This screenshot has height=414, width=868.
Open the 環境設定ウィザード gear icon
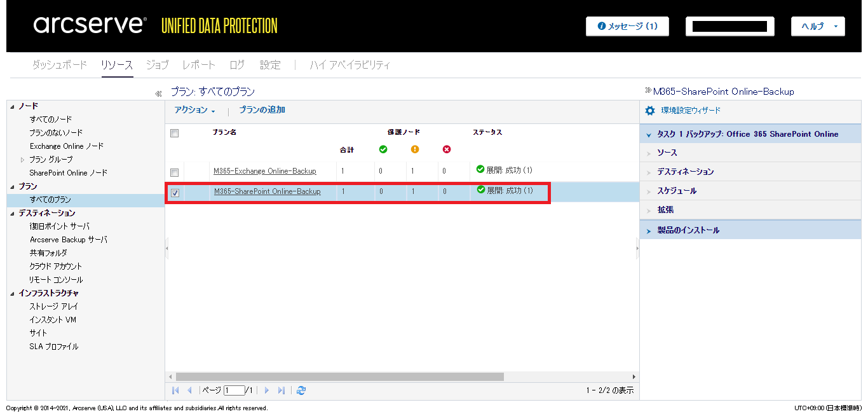coord(649,111)
